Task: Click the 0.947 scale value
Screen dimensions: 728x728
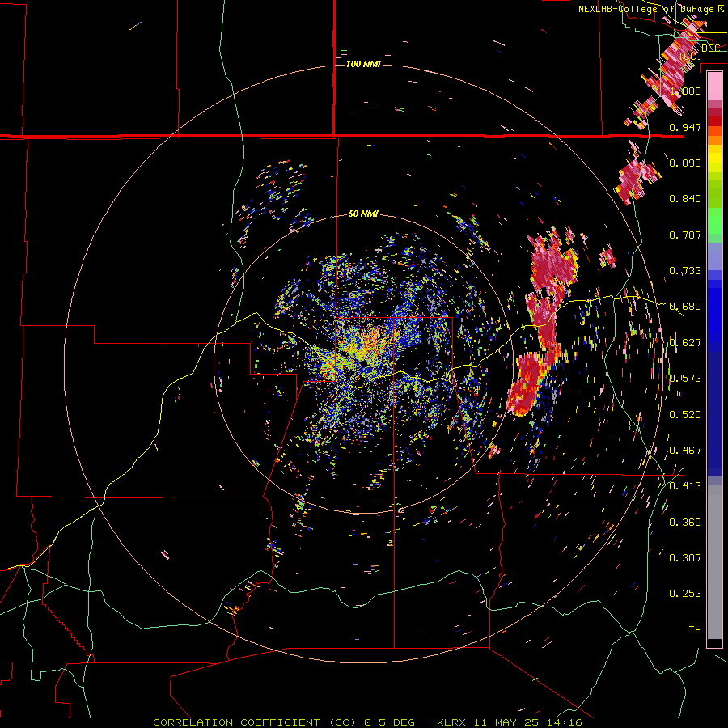Action: click(685, 127)
